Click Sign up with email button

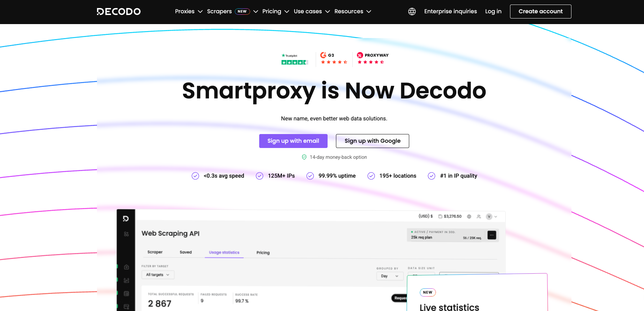[x=293, y=141]
